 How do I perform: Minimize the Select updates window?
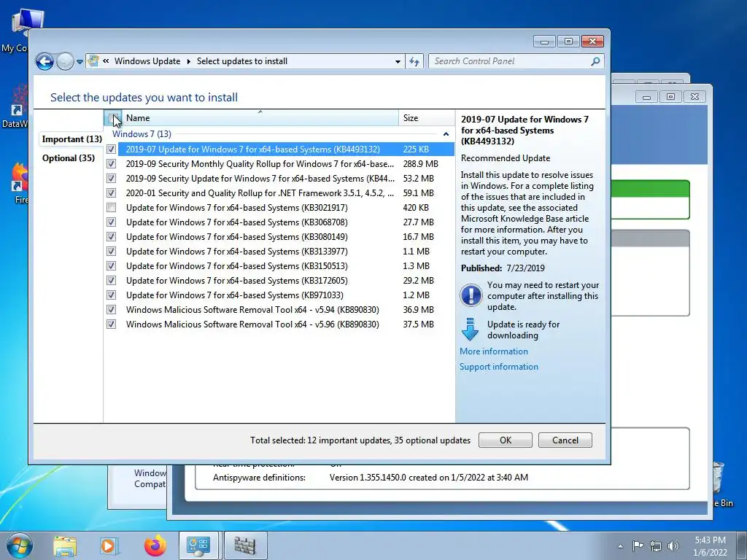point(544,42)
